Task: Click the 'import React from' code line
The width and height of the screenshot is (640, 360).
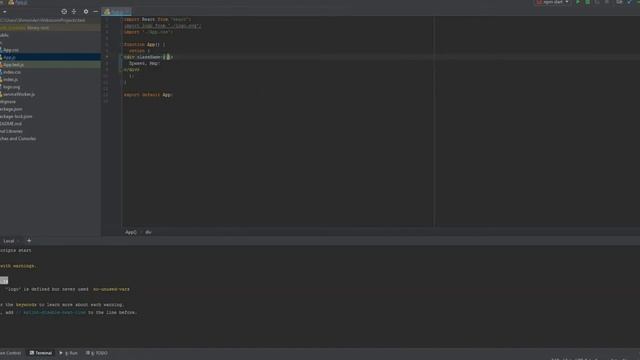Action: (x=158, y=19)
